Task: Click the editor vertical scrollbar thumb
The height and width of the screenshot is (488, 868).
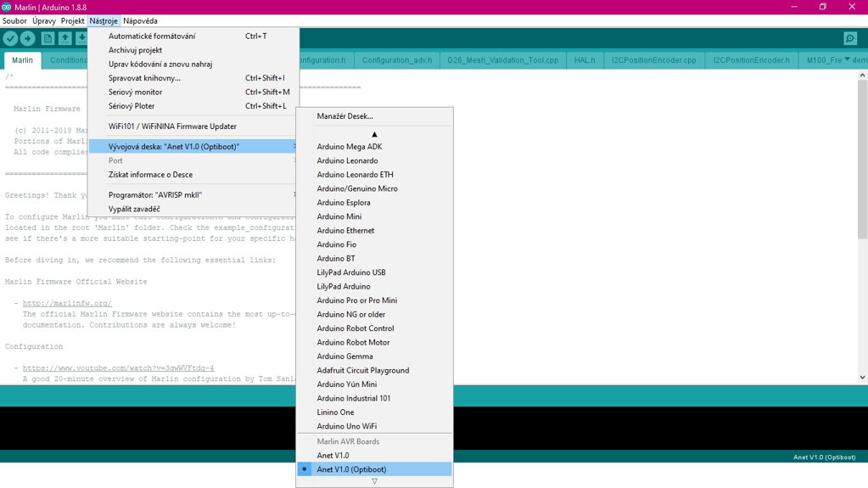Action: 862,160
